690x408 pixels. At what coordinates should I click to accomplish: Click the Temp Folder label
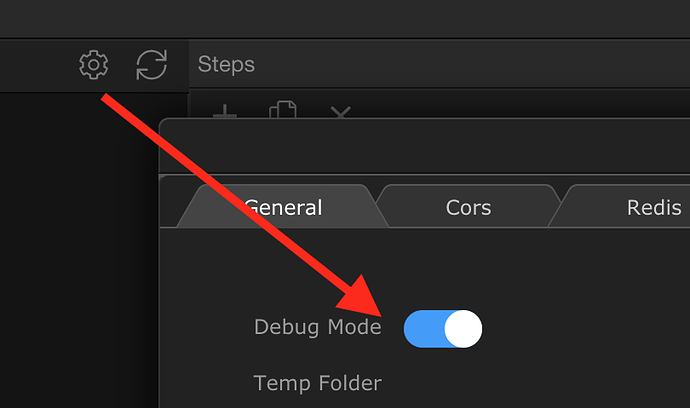317,383
